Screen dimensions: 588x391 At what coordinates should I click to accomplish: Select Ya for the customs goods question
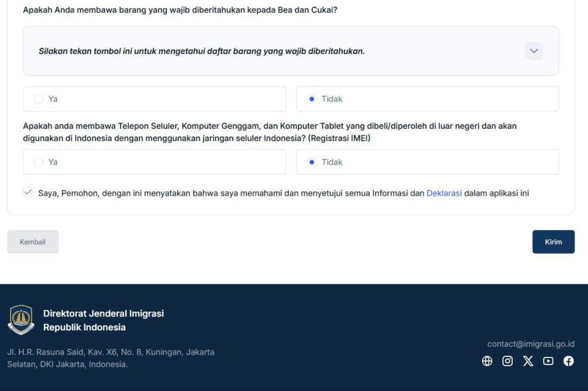[39, 99]
